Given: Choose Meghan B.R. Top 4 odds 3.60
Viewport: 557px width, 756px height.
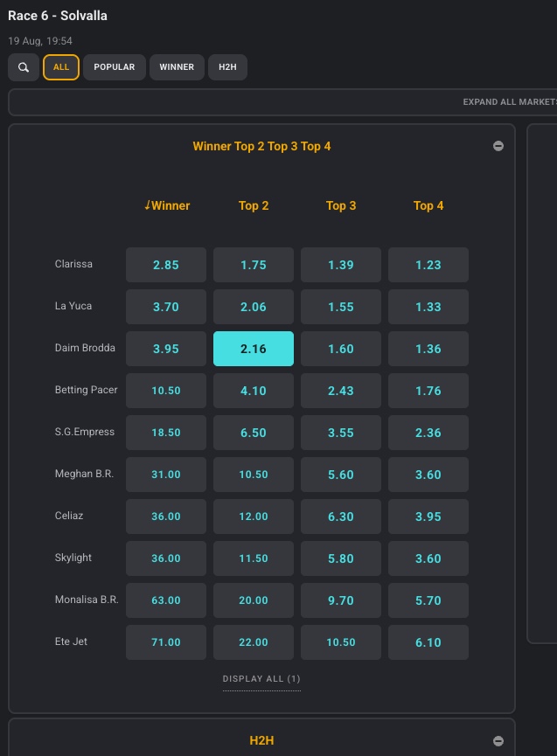Looking at the screenshot, I should coord(428,475).
